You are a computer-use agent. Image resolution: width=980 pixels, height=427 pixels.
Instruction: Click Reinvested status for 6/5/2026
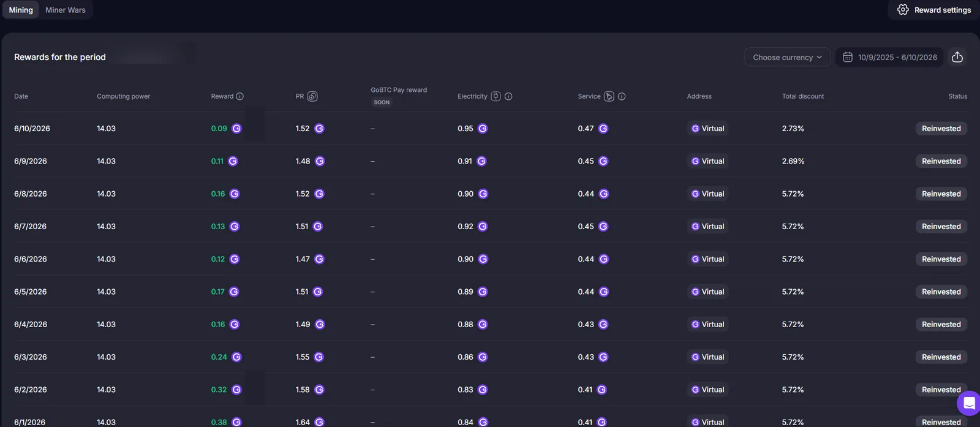tap(941, 292)
